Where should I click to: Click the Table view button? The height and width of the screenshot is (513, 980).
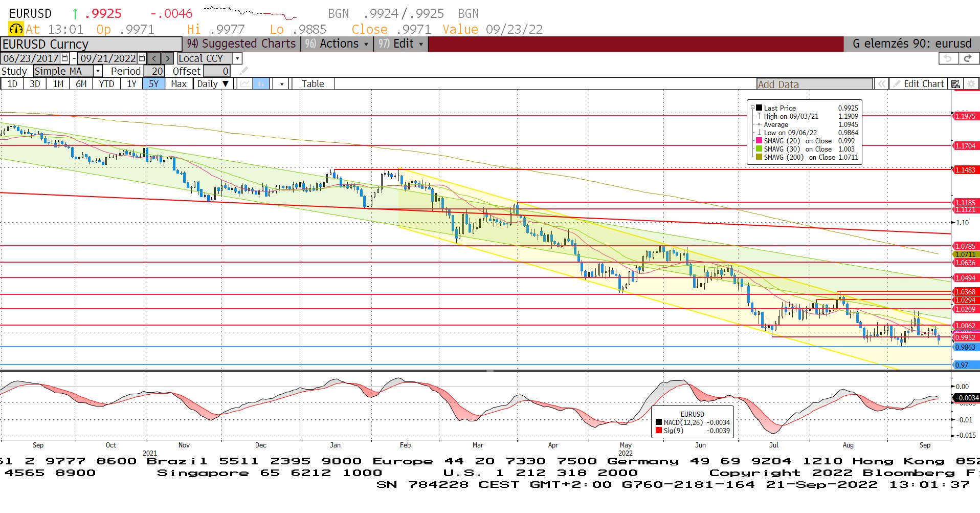pos(313,84)
